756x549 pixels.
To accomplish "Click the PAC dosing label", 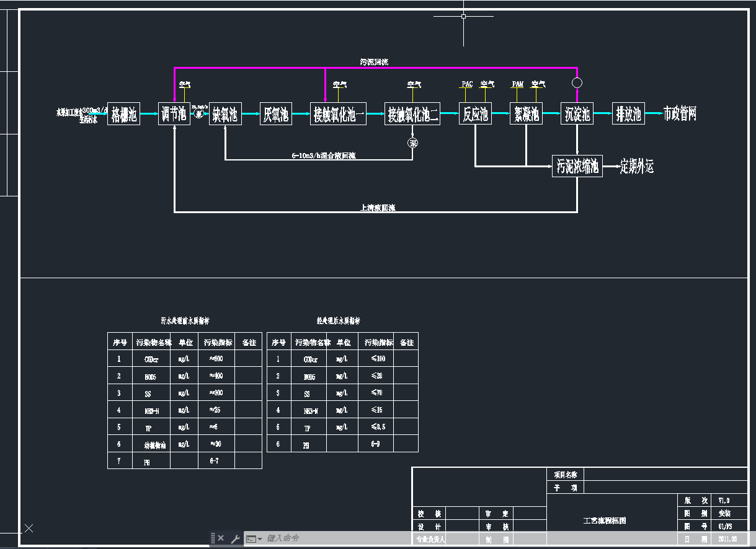I will pos(467,84).
